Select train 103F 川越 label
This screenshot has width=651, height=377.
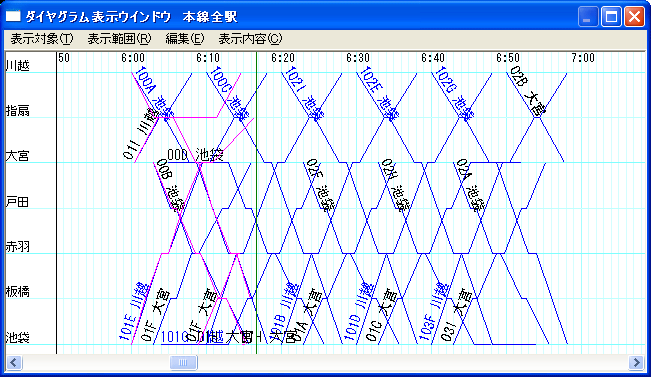point(434,311)
